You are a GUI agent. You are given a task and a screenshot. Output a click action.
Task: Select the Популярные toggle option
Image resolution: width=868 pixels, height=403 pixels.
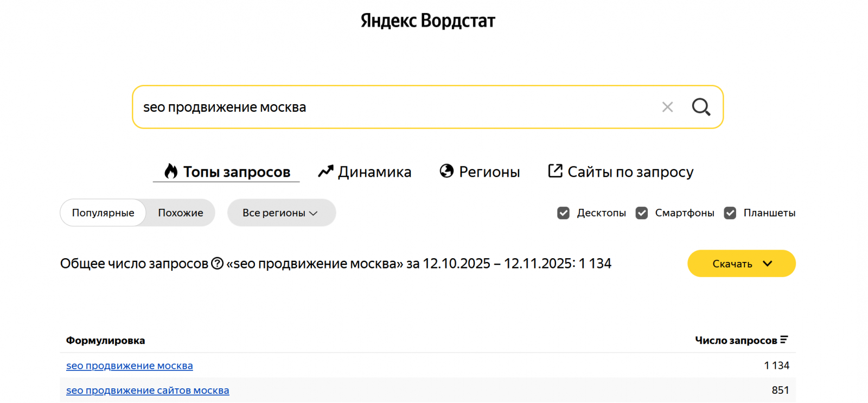click(103, 213)
